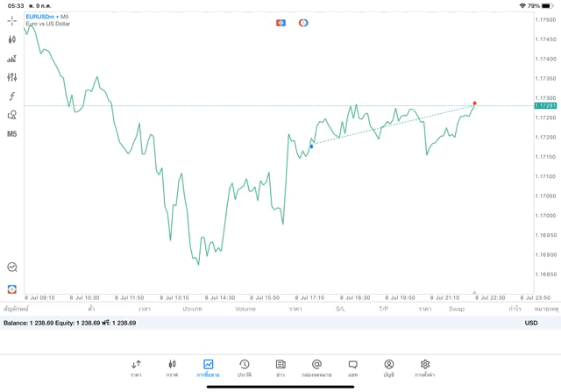This screenshot has height=392, width=561.
Task: Tap the red trade marker on chart
Action: point(475,103)
